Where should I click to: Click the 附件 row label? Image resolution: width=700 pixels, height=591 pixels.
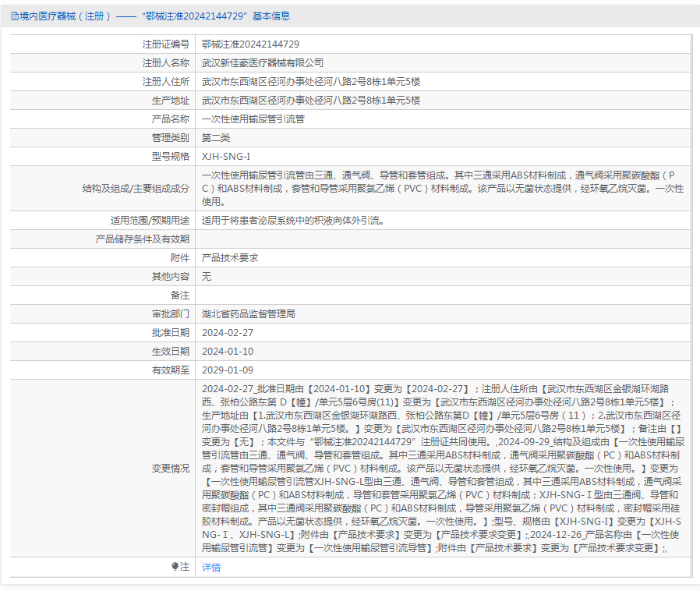click(x=180, y=258)
